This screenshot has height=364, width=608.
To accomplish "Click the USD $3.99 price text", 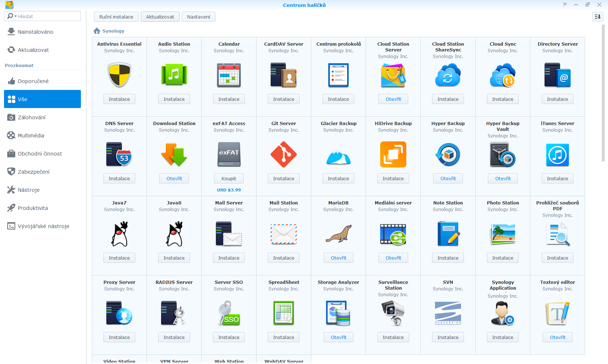I will 229,190.
